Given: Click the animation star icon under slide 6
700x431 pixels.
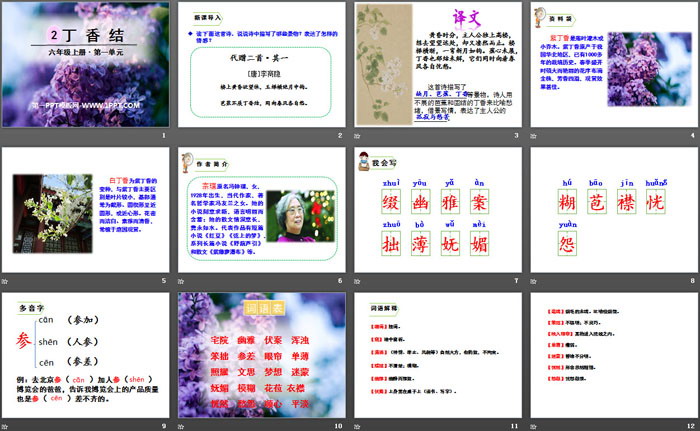Looking at the screenshot, I should [x=181, y=281].
